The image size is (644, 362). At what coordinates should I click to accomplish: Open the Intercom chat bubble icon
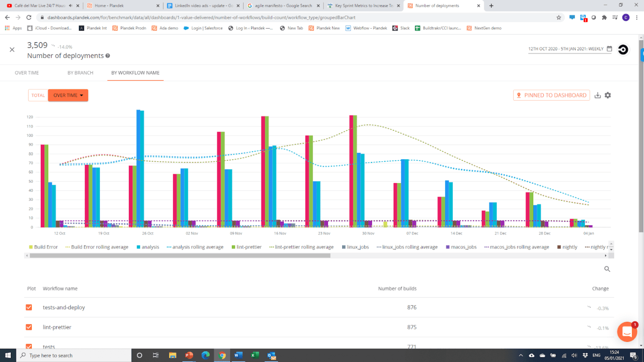click(x=627, y=332)
